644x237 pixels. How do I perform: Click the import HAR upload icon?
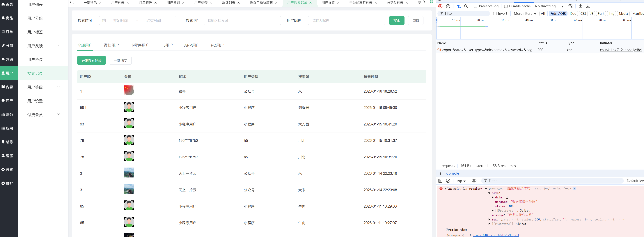coord(581,6)
